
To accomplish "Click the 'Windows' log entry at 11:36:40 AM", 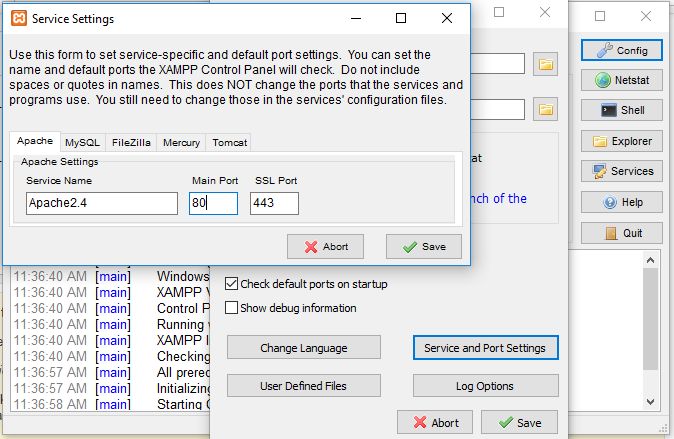I will [x=111, y=276].
